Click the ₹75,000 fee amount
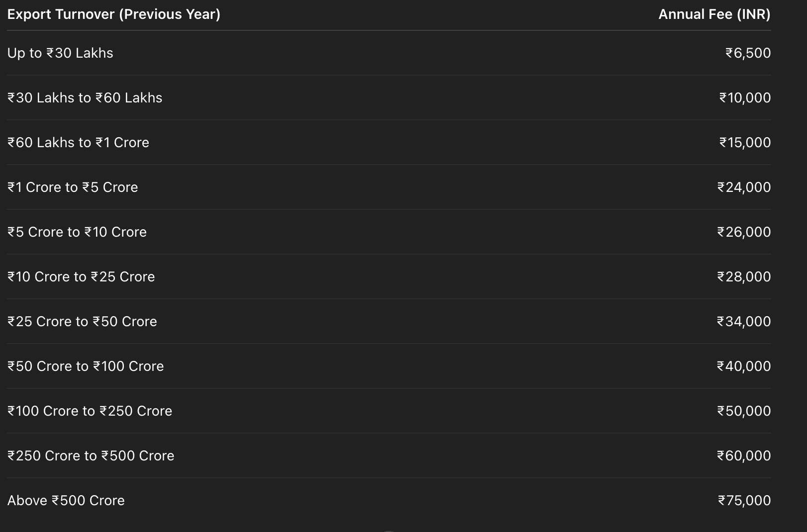This screenshot has width=807, height=532. [744, 501]
